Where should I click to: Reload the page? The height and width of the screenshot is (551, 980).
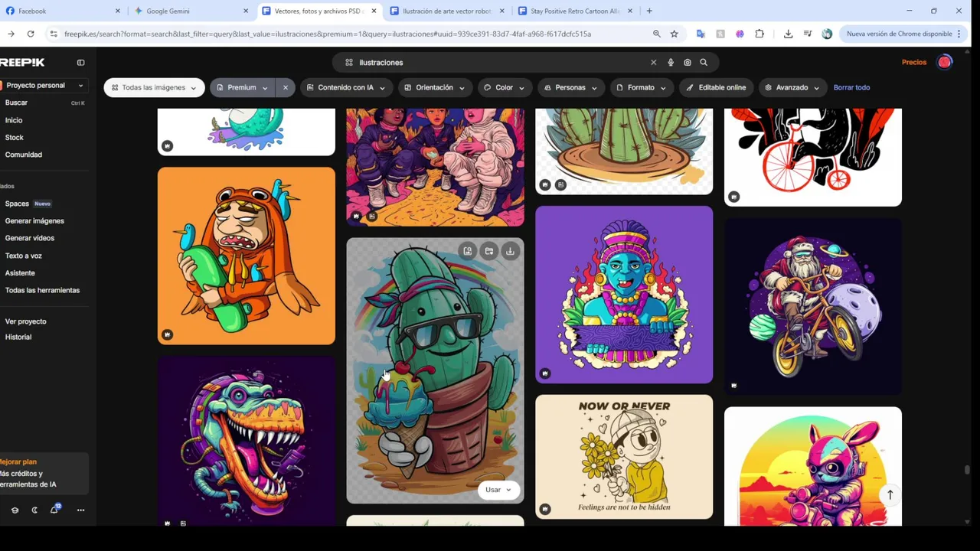(x=31, y=34)
